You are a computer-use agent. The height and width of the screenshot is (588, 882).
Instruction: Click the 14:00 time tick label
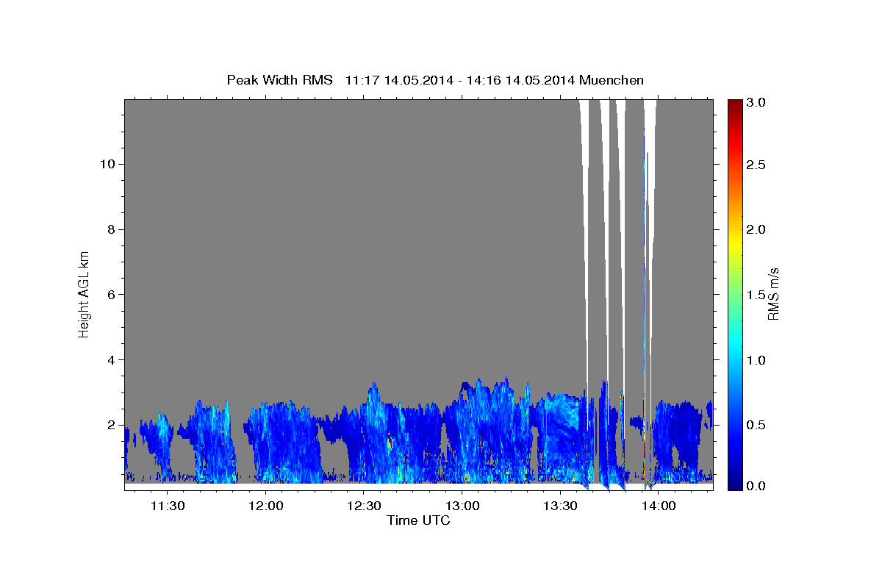659,506
